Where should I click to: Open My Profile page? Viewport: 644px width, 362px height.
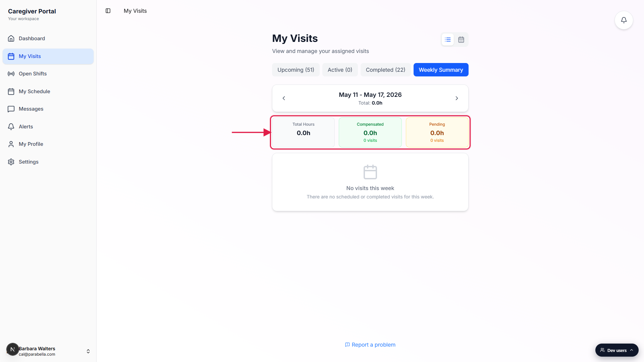48,144
